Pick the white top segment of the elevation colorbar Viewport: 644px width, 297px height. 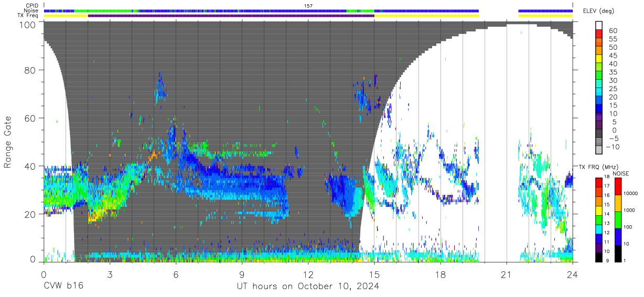[x=599, y=26]
